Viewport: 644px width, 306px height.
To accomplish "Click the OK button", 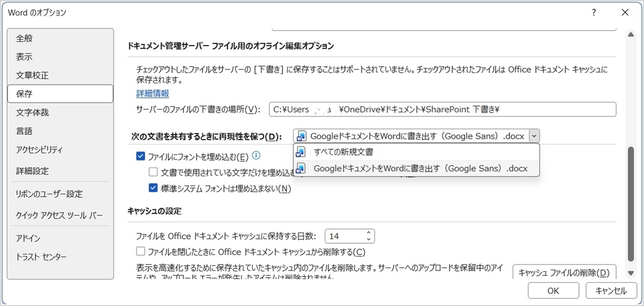I will pos(553,290).
